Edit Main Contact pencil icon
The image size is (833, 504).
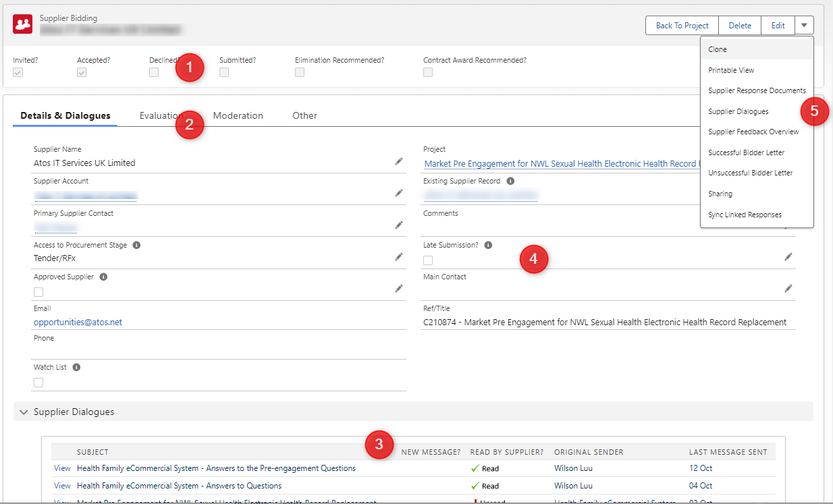[x=788, y=288]
